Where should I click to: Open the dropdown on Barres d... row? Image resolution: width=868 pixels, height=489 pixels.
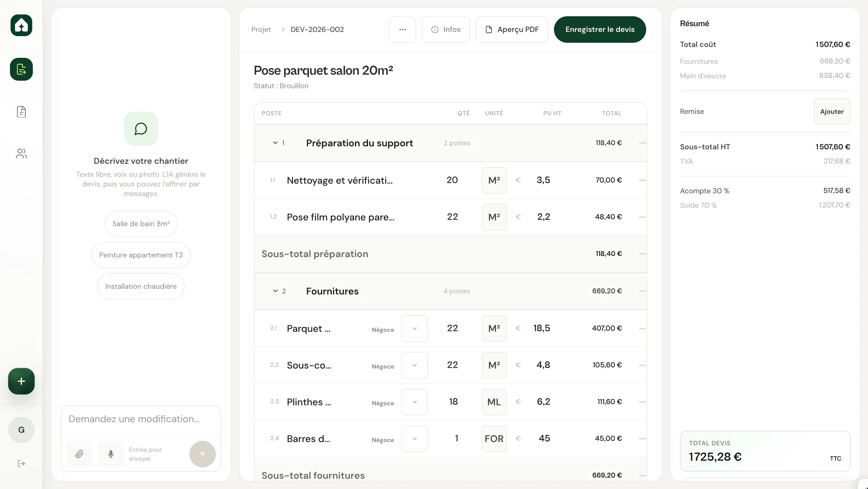tap(414, 438)
